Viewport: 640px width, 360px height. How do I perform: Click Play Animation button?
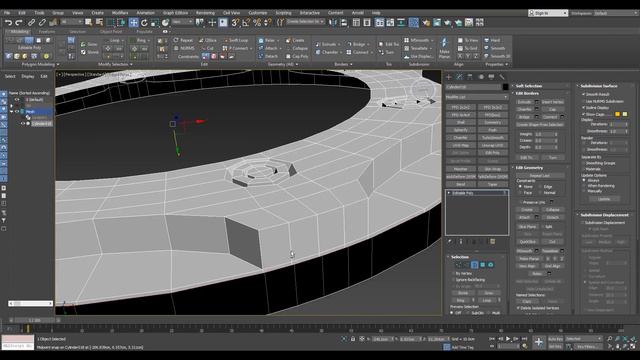508,339
